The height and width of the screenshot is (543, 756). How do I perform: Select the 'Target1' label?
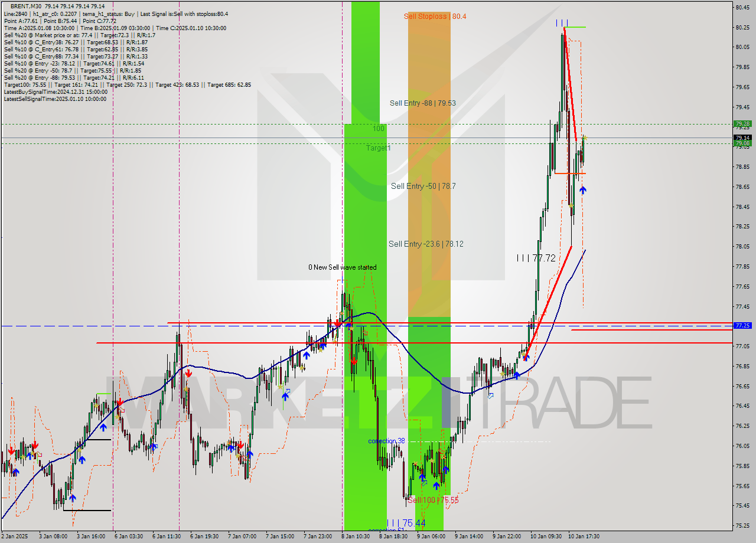378,148
